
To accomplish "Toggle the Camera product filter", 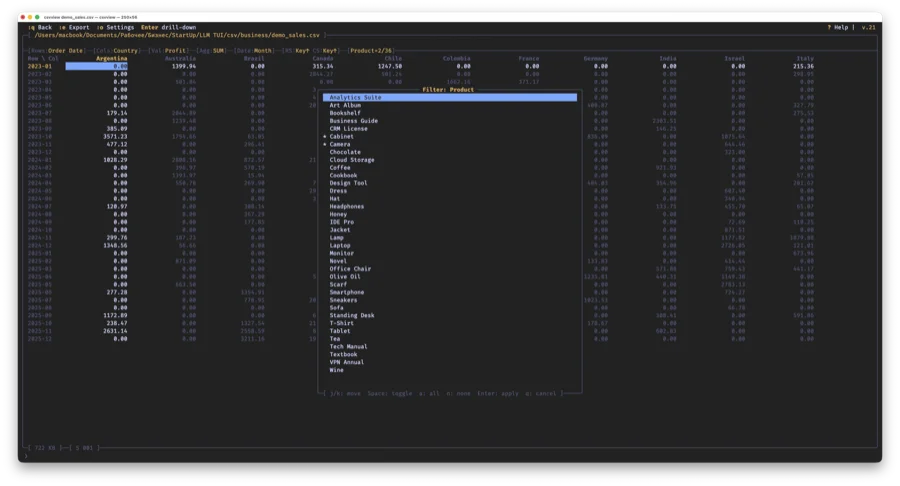I will (x=340, y=144).
